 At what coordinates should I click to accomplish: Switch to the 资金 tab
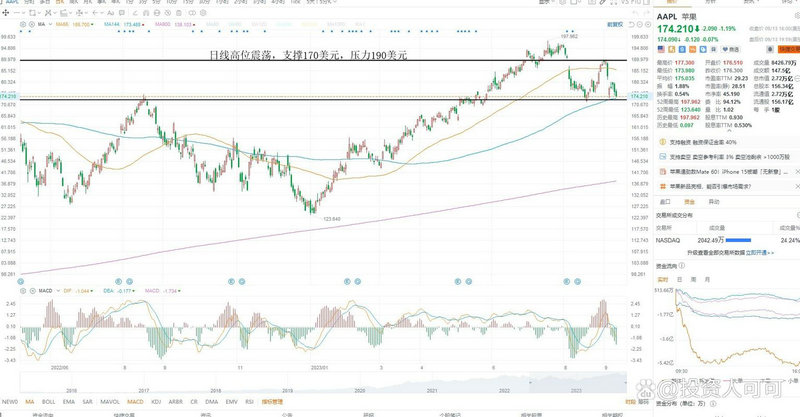(x=689, y=202)
